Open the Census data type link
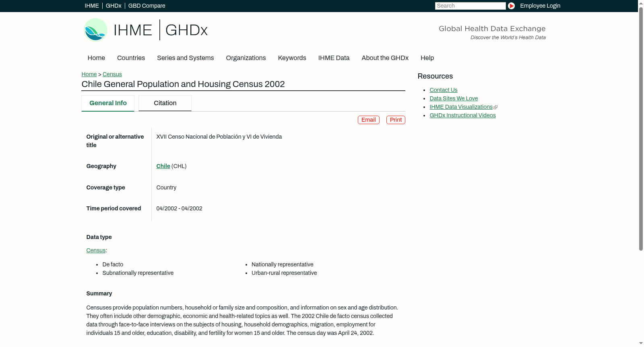The height and width of the screenshot is (347, 644). (x=96, y=250)
